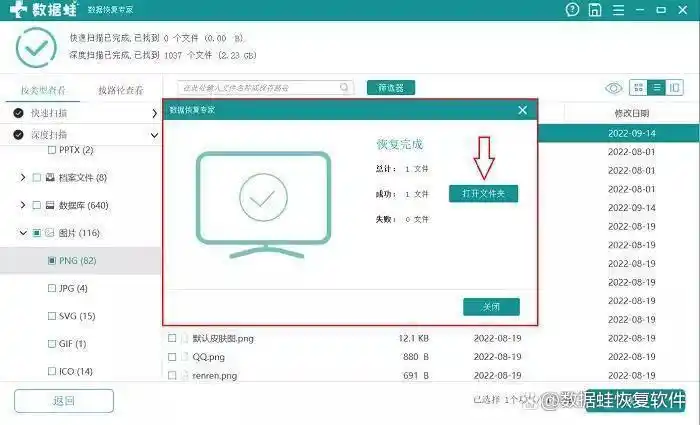Toggle the preview eye icon
Viewport: 700px width, 425px height.
[x=613, y=88]
